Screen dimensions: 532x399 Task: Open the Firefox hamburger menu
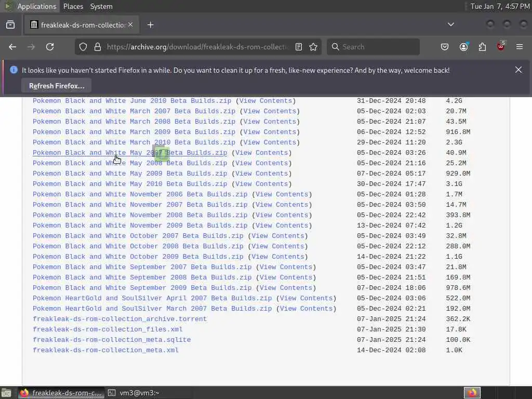[520, 47]
